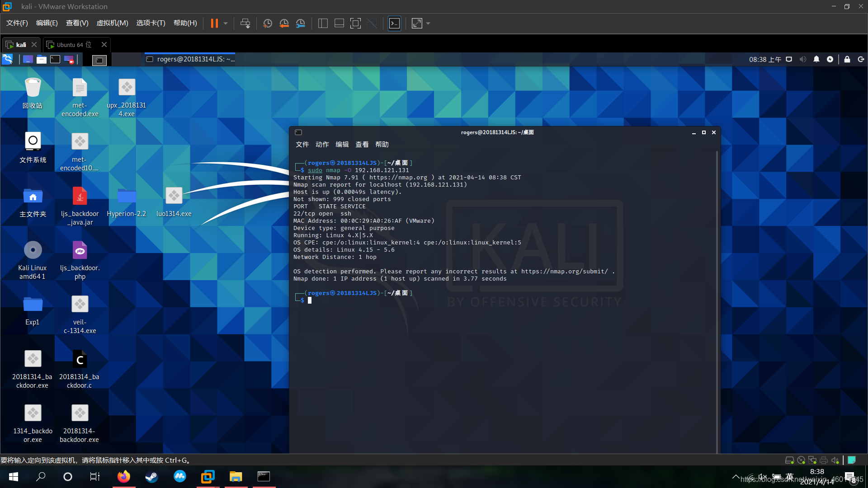Switch to the Ubuntu 64 位 VM tab

(x=74, y=45)
